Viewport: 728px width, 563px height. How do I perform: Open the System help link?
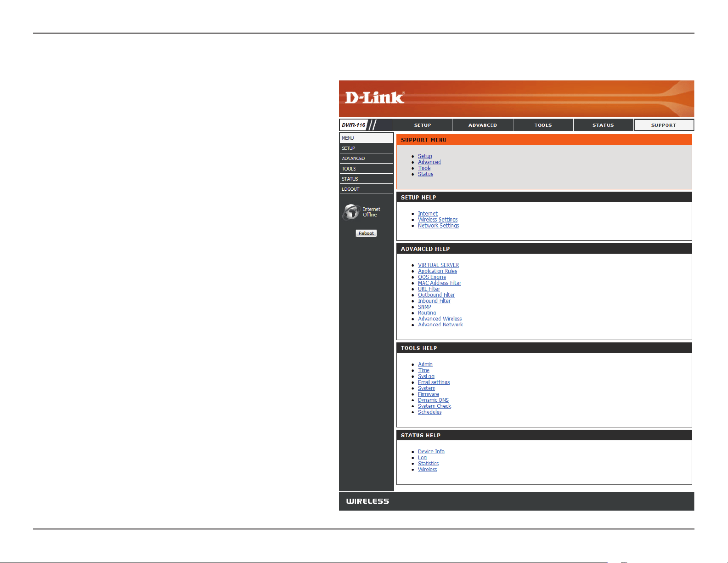(426, 388)
